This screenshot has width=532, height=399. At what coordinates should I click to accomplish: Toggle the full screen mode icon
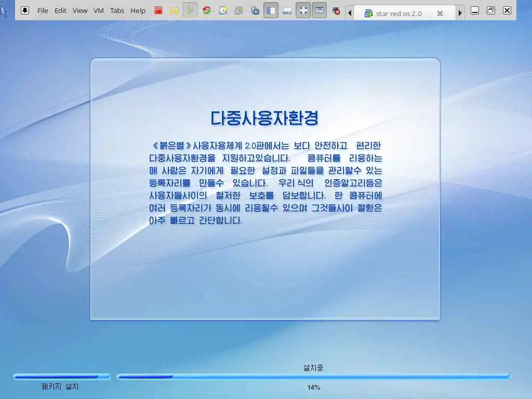point(303,10)
